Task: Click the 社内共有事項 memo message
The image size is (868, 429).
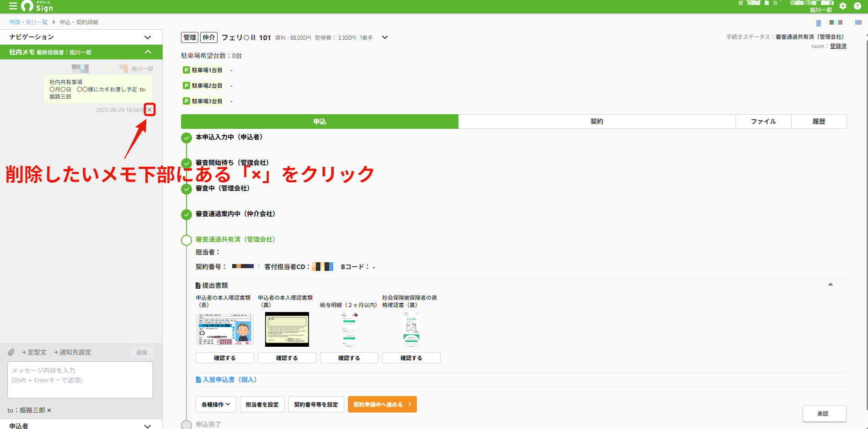Action: tap(98, 89)
